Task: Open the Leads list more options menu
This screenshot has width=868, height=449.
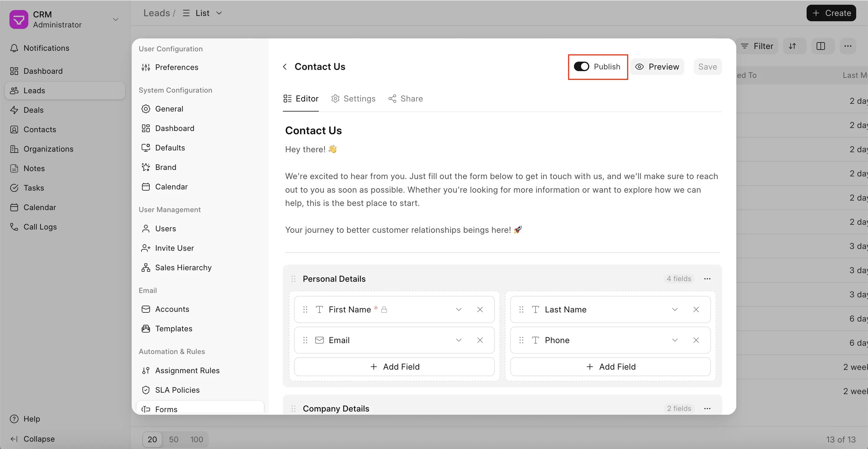Action: coord(848,46)
